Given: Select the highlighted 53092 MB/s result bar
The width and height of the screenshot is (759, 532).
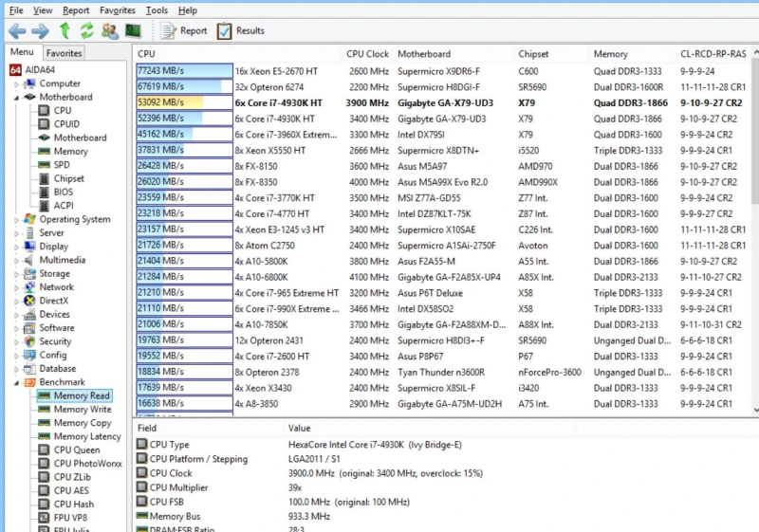Looking at the screenshot, I should (184, 102).
